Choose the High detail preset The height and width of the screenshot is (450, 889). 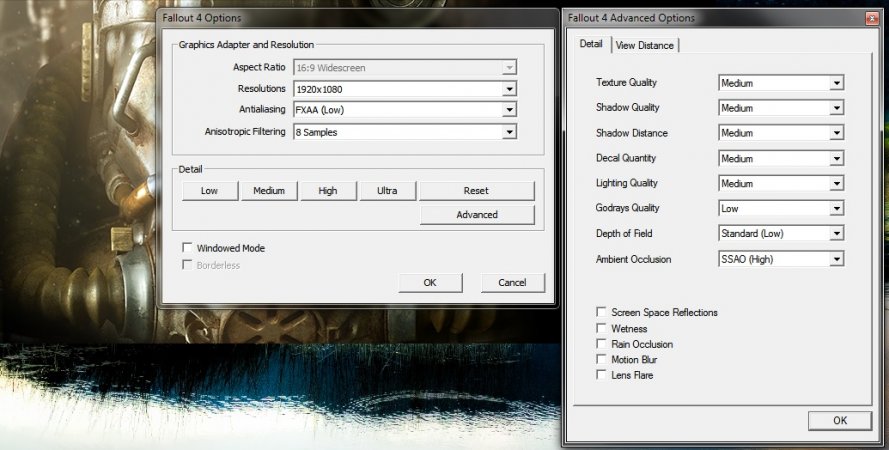point(328,191)
